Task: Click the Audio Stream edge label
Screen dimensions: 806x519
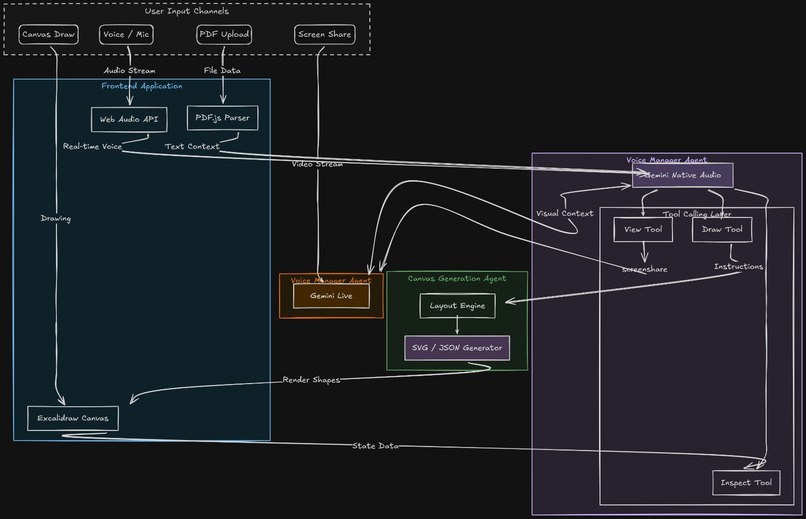Action: 130,70
